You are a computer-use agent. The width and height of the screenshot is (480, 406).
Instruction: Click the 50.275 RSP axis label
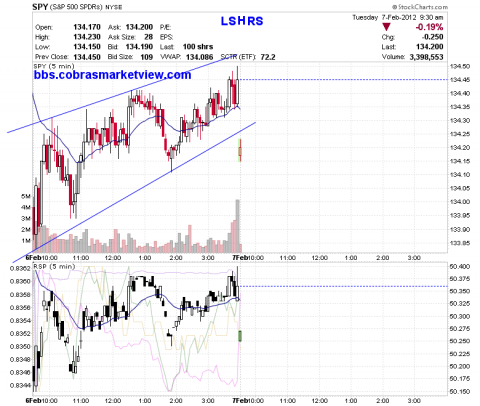pos(460,329)
